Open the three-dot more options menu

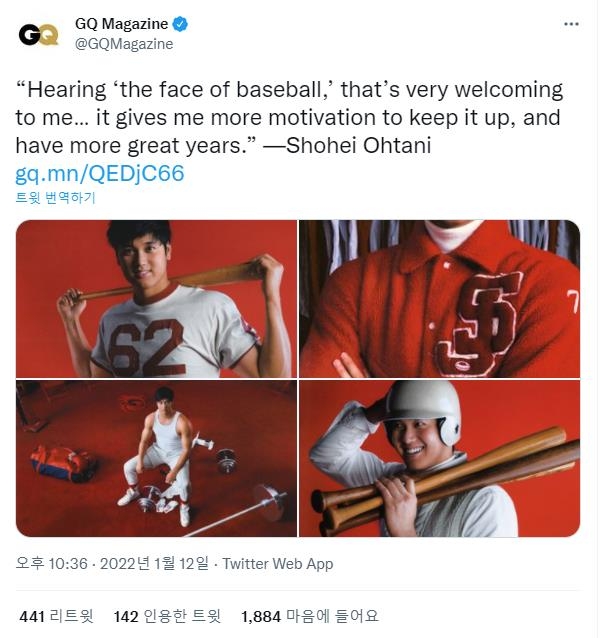point(571,24)
